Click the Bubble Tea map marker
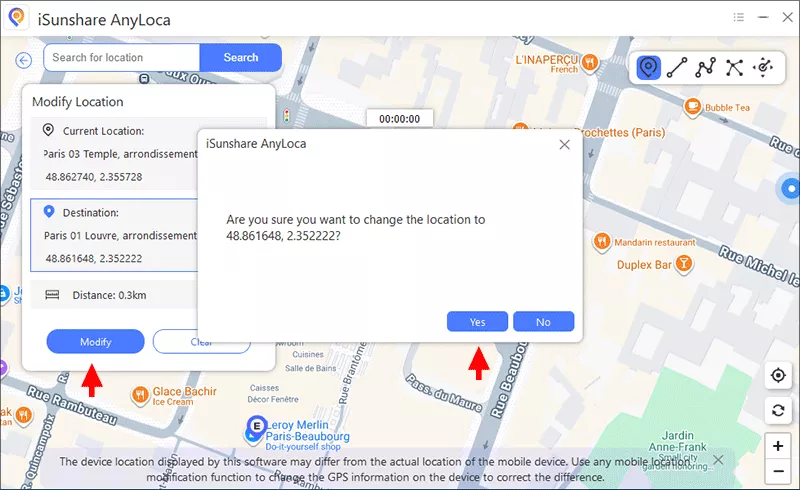The height and width of the screenshot is (490, 800). 692,107
